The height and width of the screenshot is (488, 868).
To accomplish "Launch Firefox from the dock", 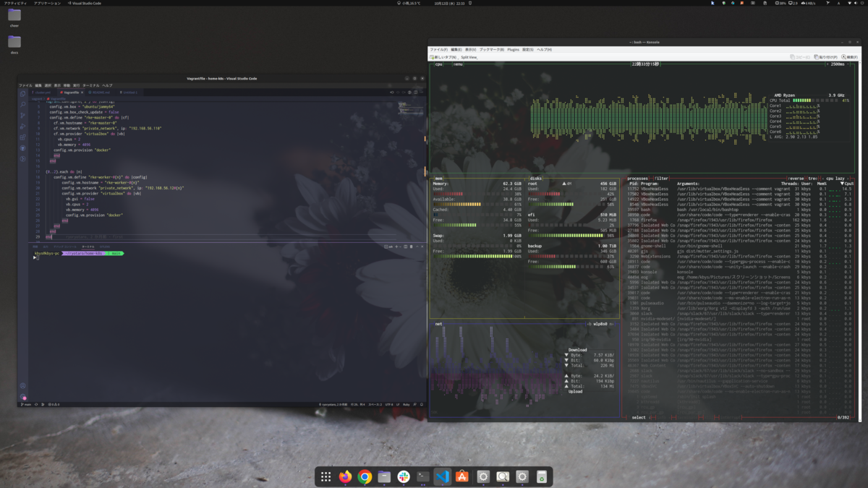I will [345, 476].
